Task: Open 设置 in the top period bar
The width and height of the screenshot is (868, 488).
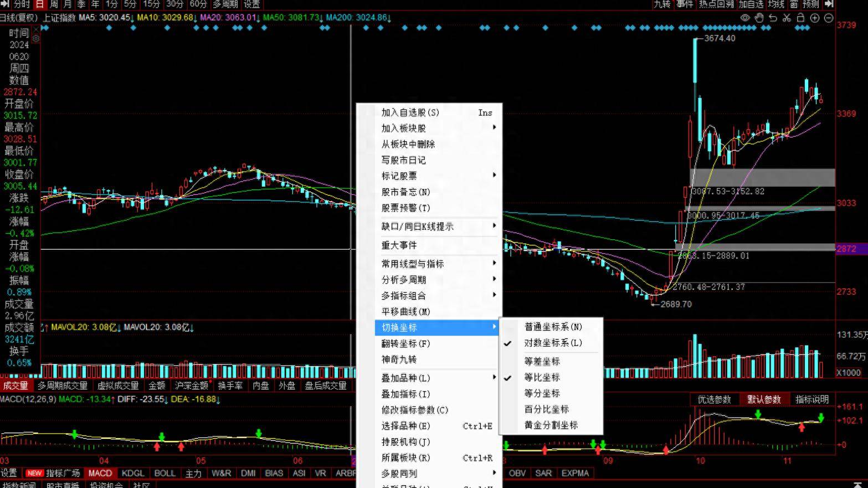Action: click(251, 4)
